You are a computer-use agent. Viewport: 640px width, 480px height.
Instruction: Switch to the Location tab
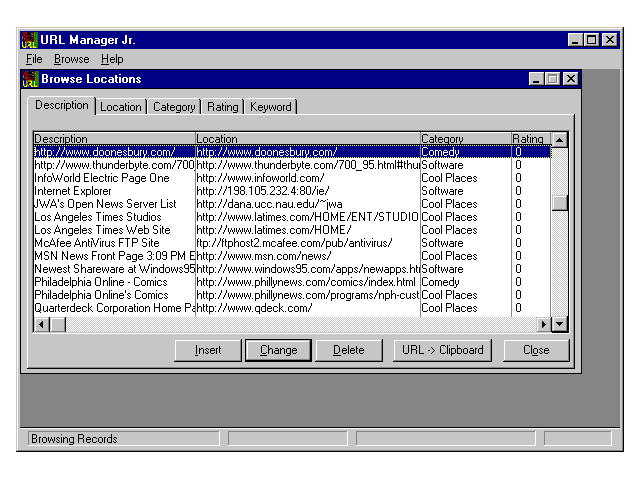point(121,107)
